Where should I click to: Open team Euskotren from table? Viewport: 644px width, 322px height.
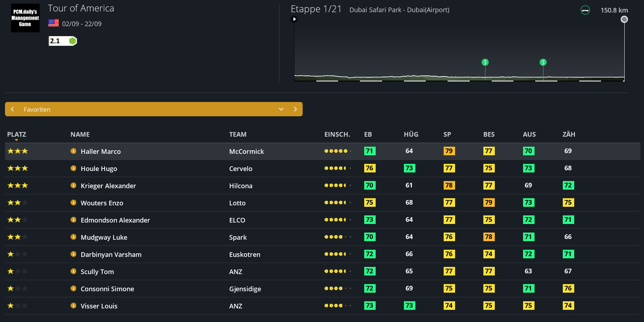(244, 254)
